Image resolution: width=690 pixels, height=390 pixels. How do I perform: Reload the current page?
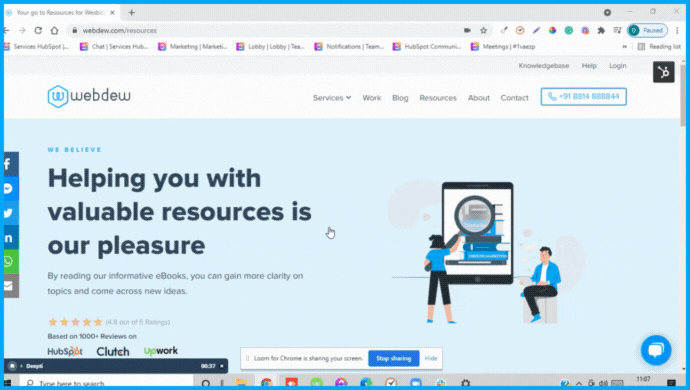click(38, 30)
